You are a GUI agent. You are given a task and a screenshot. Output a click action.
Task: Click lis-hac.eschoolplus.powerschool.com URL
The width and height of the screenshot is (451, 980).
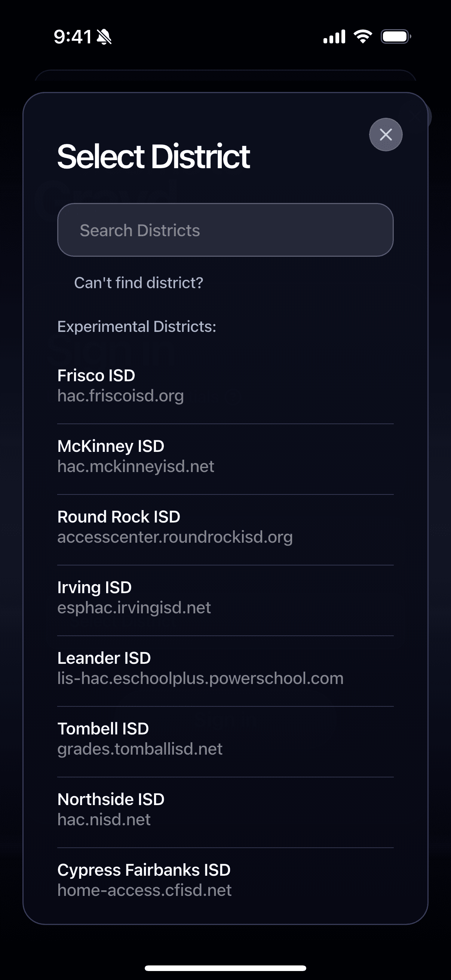click(200, 678)
